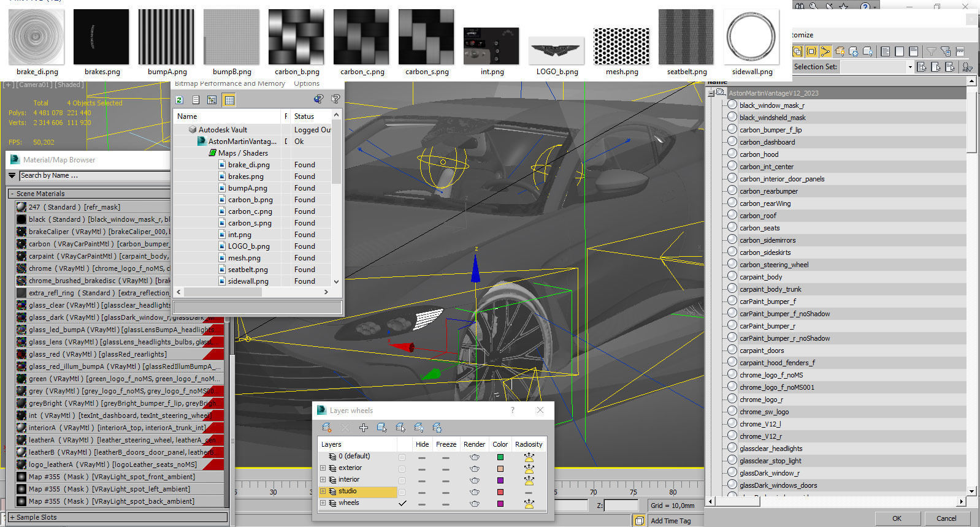Click the Select None blank list icon

pos(899,51)
